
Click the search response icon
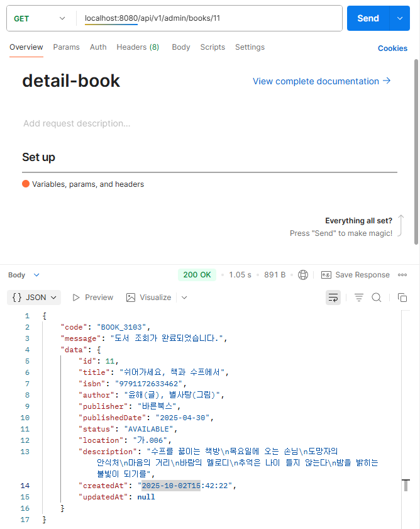377,298
